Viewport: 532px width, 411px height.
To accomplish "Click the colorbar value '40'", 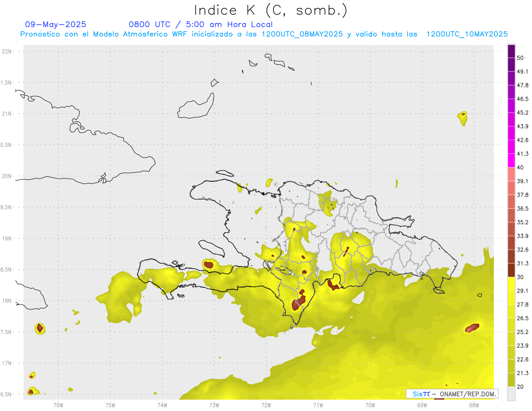I will tap(520, 168).
